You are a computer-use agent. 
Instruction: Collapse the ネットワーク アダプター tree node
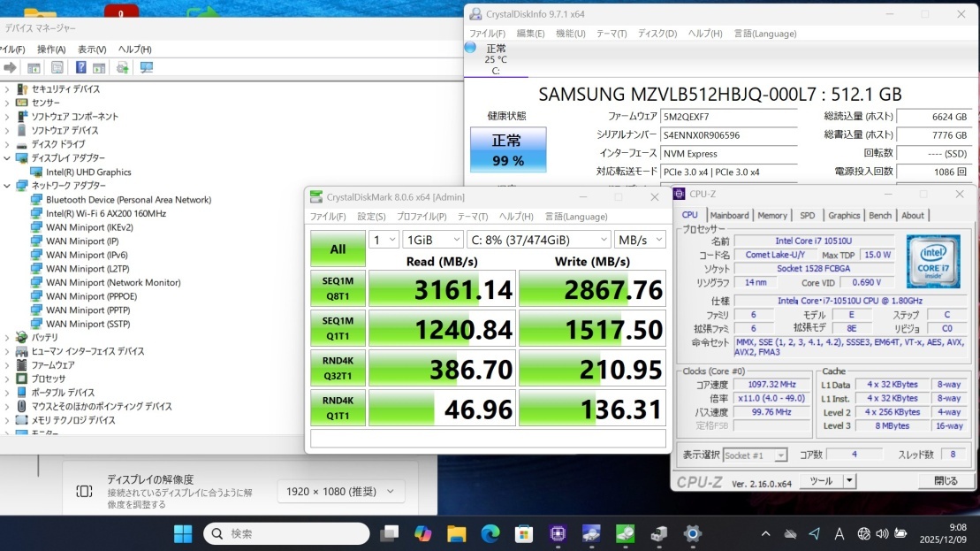click(7, 186)
